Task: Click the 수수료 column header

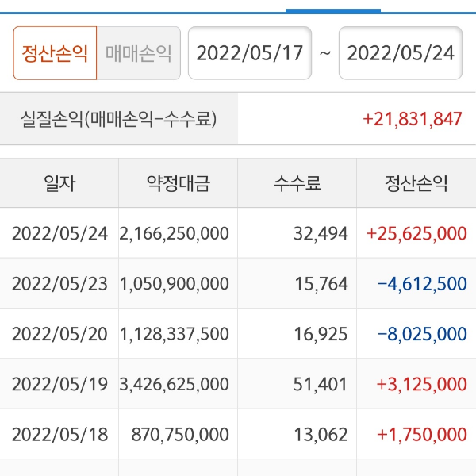Action: 297,183
